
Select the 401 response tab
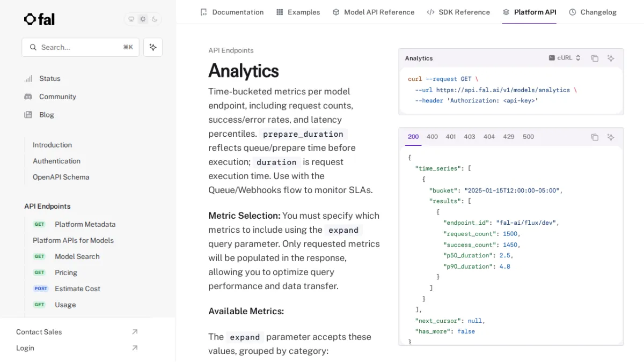[451, 137]
